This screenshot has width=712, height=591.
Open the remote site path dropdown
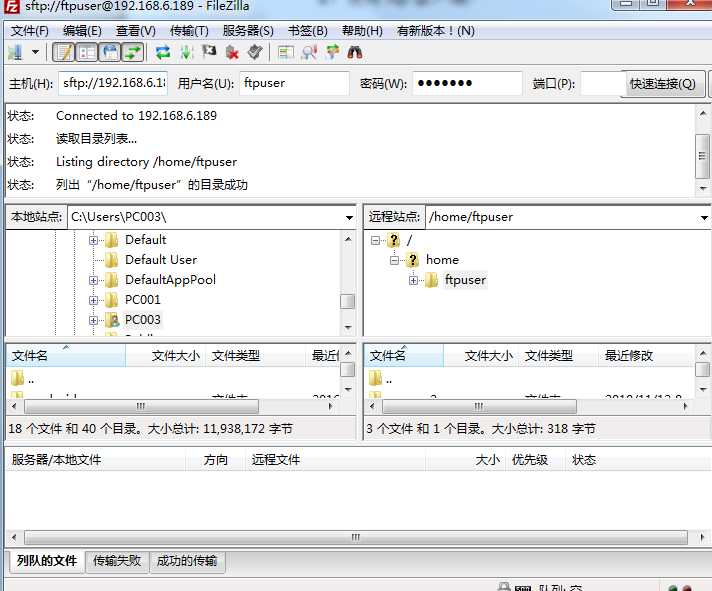[703, 217]
